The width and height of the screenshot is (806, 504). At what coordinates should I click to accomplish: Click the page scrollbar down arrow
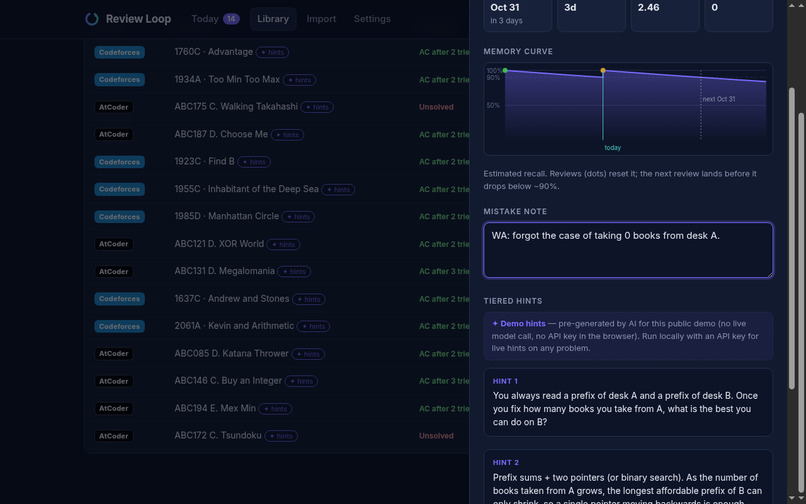800,499
